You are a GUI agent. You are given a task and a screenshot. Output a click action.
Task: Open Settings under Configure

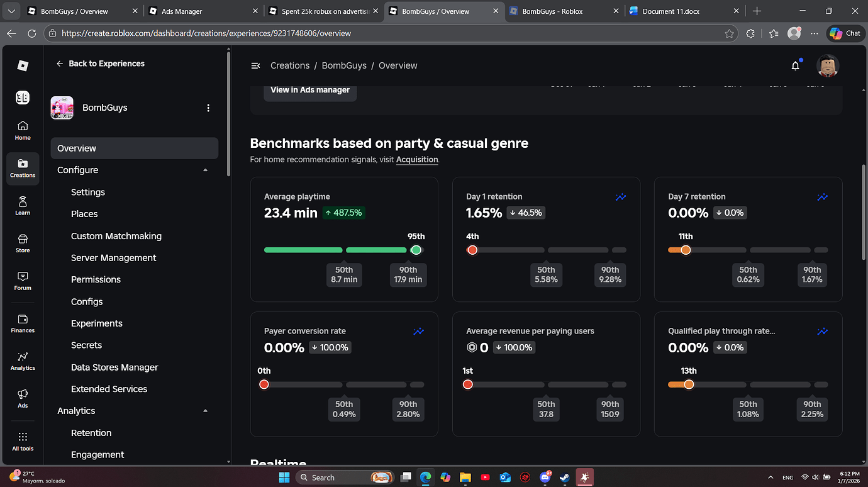(88, 192)
